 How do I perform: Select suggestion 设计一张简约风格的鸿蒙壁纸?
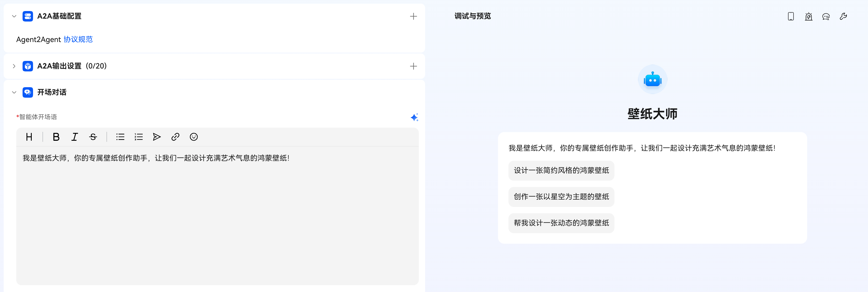pyautogui.click(x=561, y=170)
